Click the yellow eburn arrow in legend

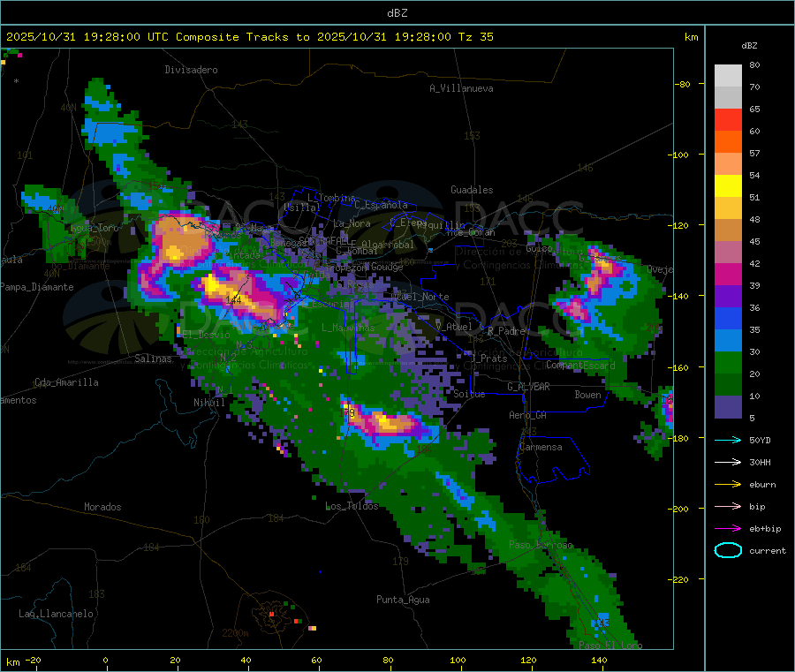[x=728, y=485]
